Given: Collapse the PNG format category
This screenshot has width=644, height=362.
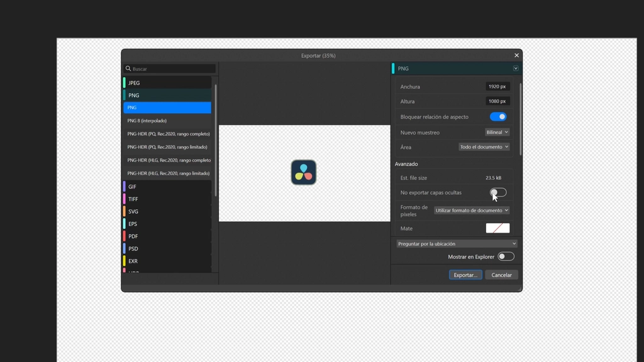Looking at the screenshot, I should pyautogui.click(x=167, y=96).
